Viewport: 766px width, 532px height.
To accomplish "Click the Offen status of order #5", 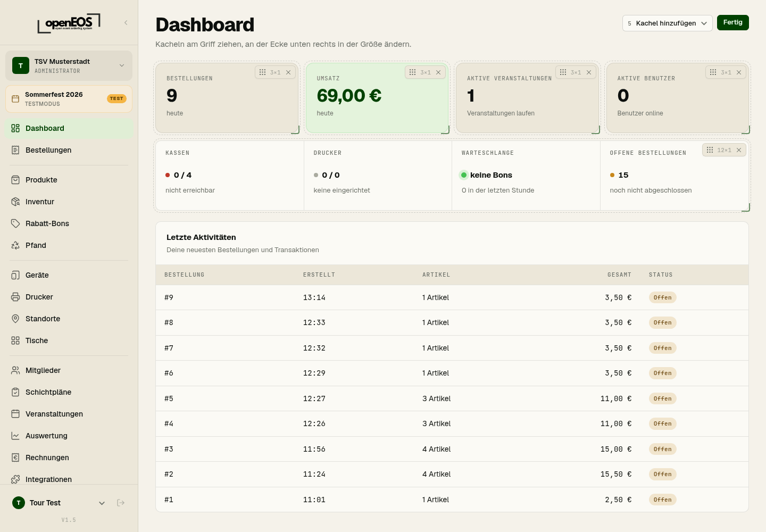I will (662, 398).
